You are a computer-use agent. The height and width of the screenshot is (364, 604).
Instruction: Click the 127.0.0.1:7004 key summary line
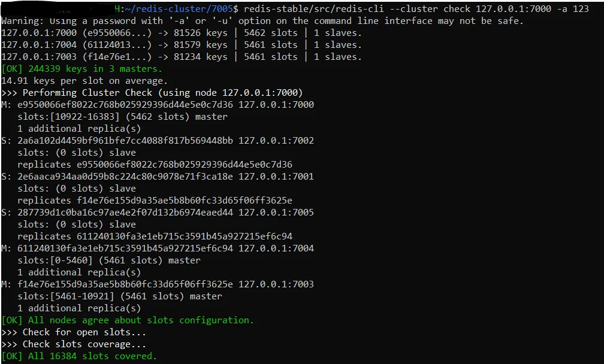point(182,45)
